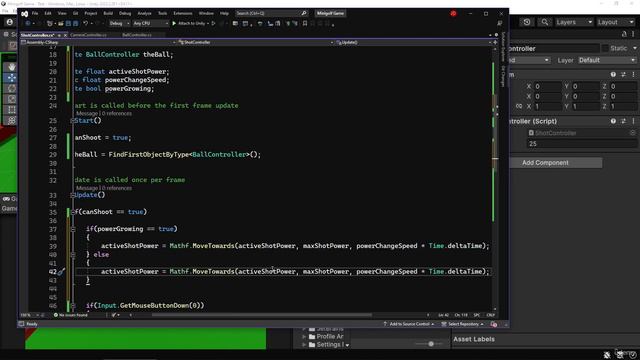Open the Debug menu in Visual Studio
640x360 pixels.
[125, 13]
